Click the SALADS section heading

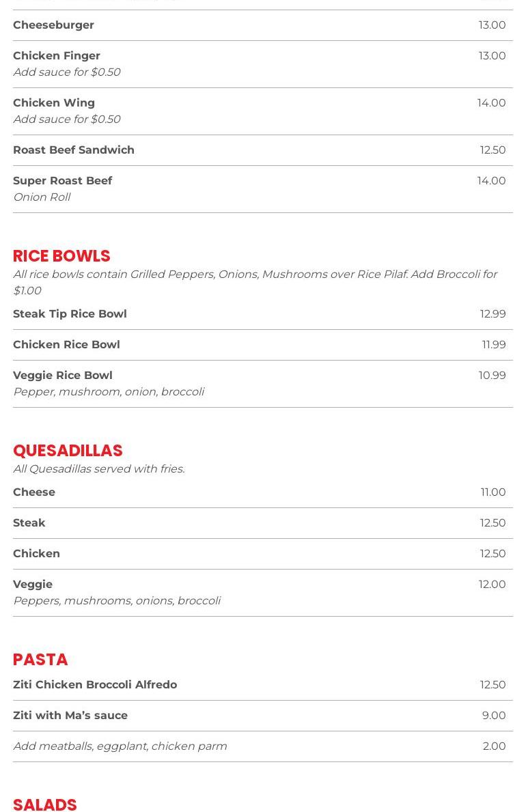[x=45, y=804]
